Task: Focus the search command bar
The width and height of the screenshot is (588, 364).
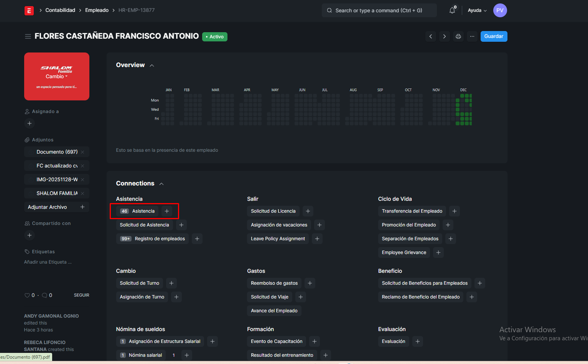Action: coord(379,10)
